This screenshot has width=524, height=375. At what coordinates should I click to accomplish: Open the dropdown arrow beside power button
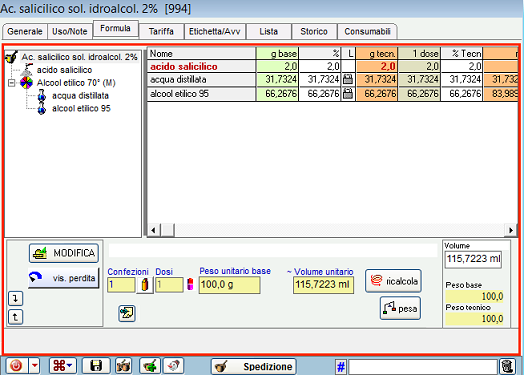pos(35,366)
